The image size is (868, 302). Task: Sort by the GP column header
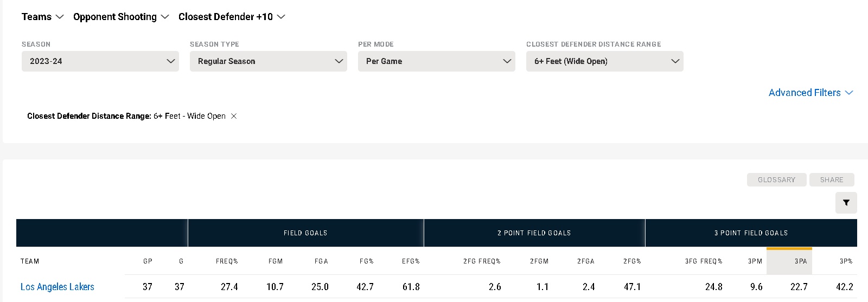(148, 261)
